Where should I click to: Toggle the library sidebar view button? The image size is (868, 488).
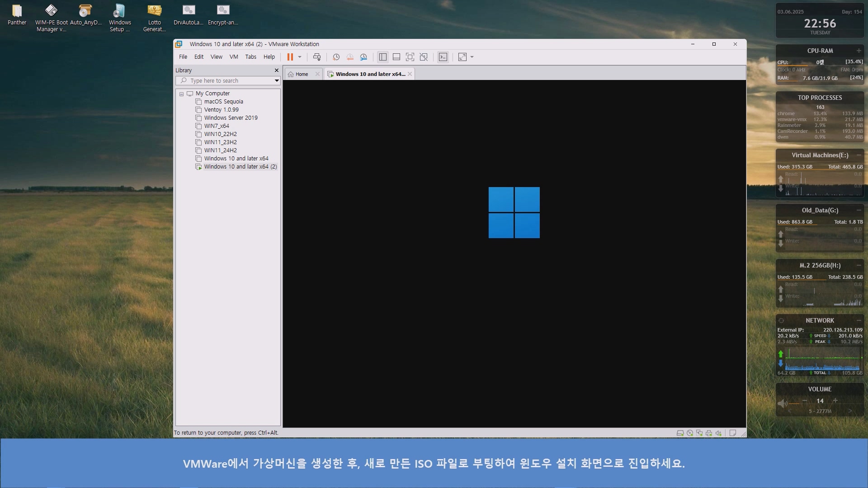(x=383, y=57)
